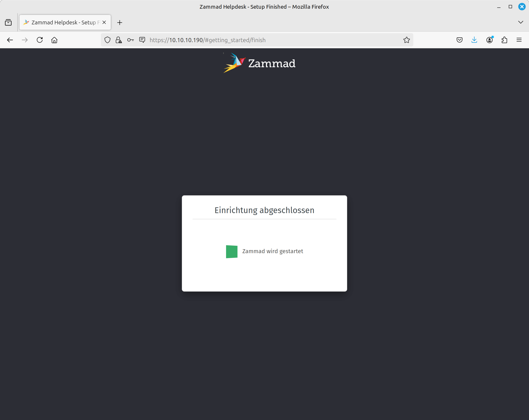Select the Zammad Helpdesk - Setup tab
529x420 pixels.
click(65, 22)
